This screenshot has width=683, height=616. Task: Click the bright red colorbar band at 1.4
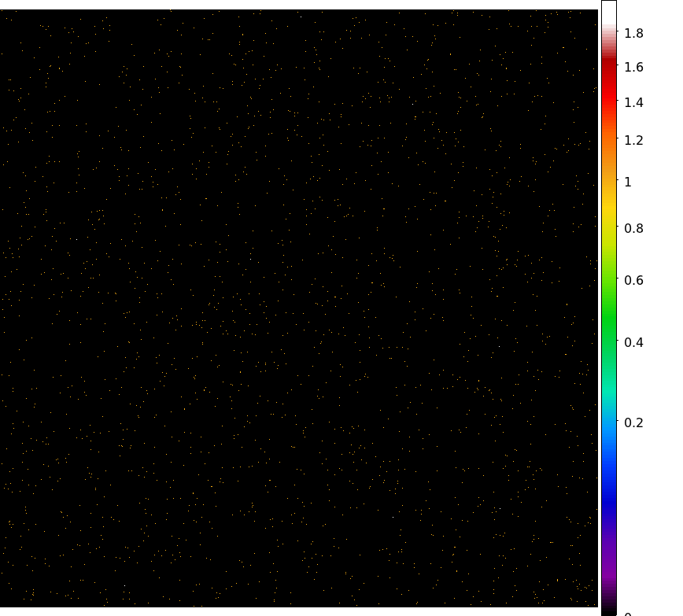tap(609, 102)
